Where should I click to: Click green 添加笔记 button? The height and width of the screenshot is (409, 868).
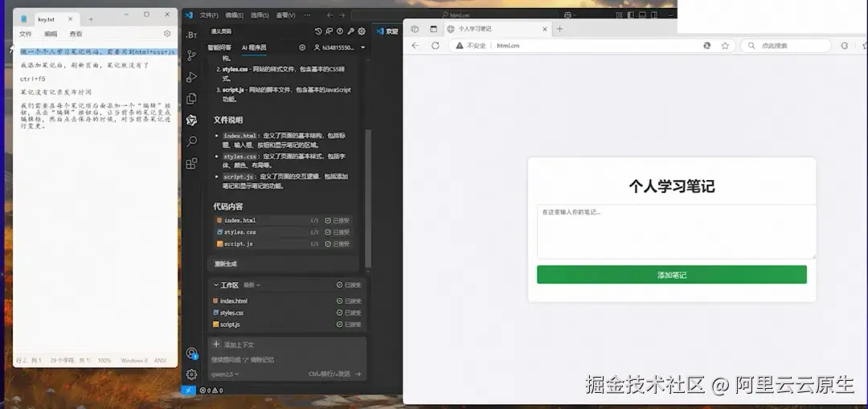(671, 275)
